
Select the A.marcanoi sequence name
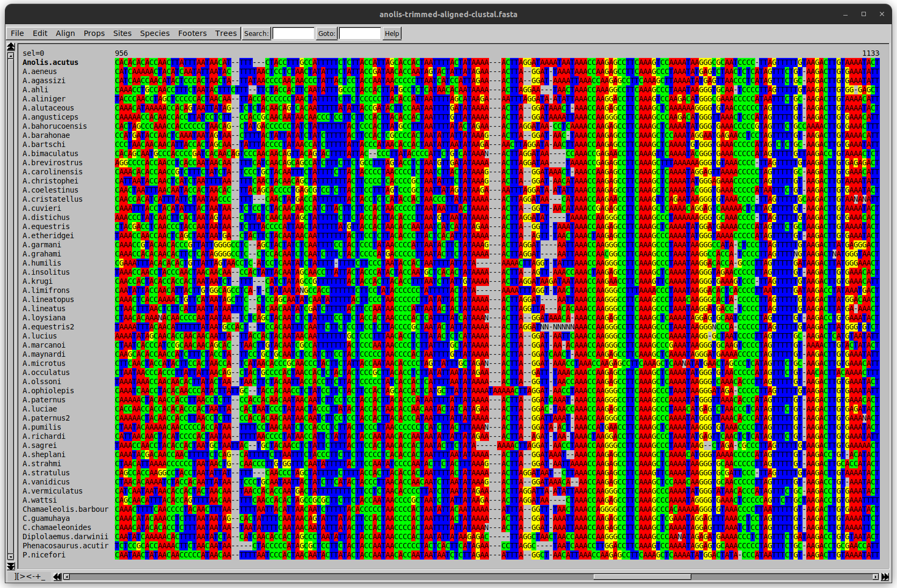tap(44, 345)
